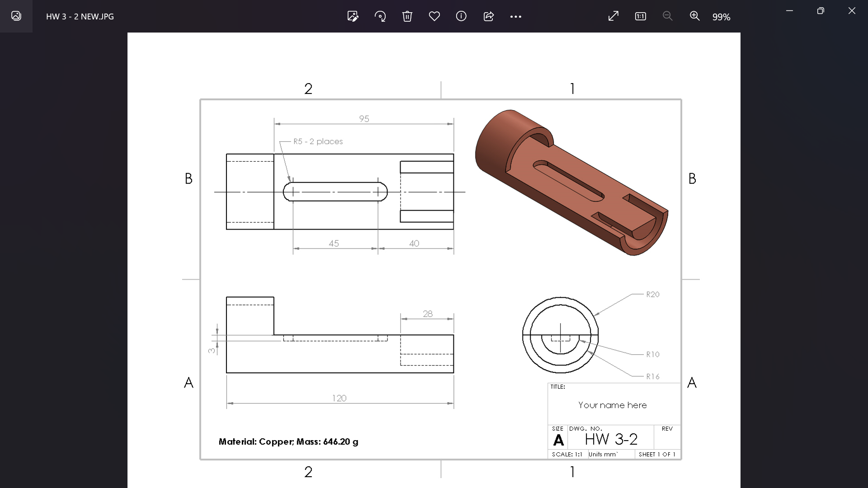View file information for the drawing
The width and height of the screenshot is (868, 488).
[x=462, y=16]
